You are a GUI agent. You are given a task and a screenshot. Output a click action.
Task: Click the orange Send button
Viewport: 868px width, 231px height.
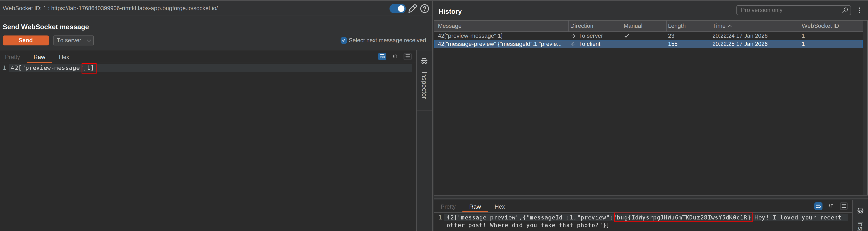pos(26,40)
